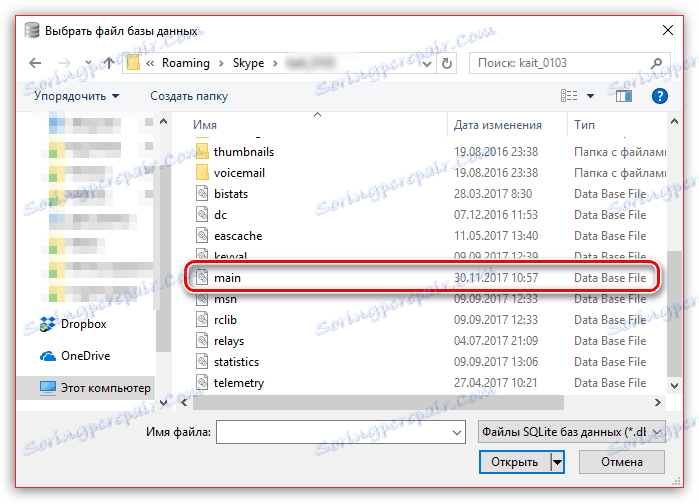The width and height of the screenshot is (699, 503).
Task: Click navigation pane scroll down arrow
Action: 164,403
